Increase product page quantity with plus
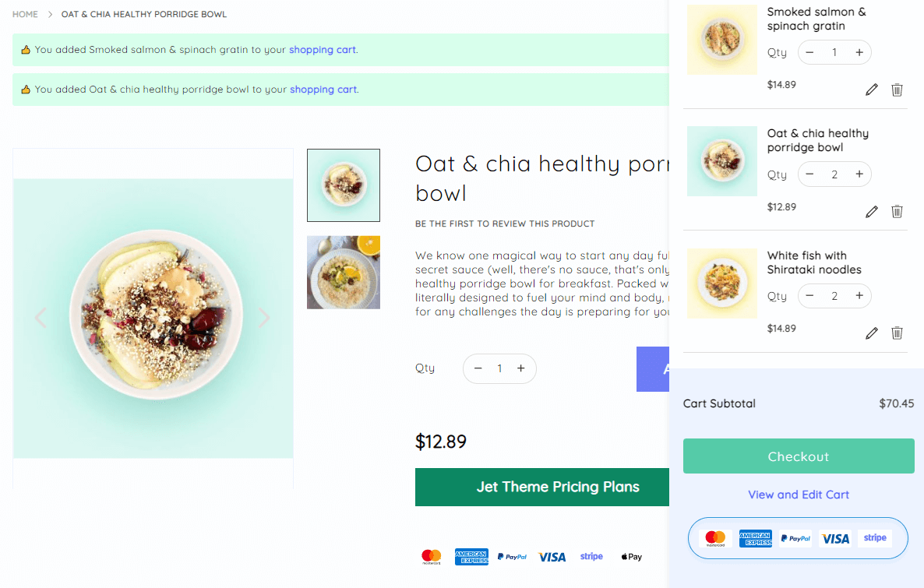The width and height of the screenshot is (924, 588). point(521,368)
